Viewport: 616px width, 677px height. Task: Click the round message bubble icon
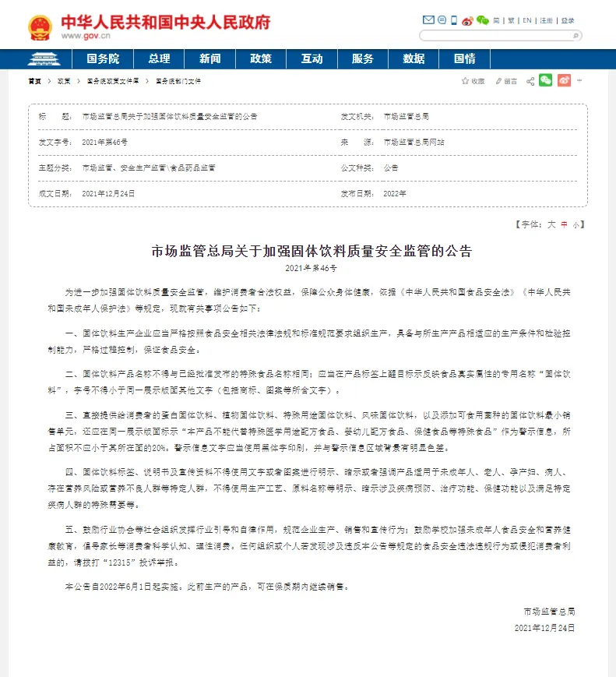(x=442, y=19)
